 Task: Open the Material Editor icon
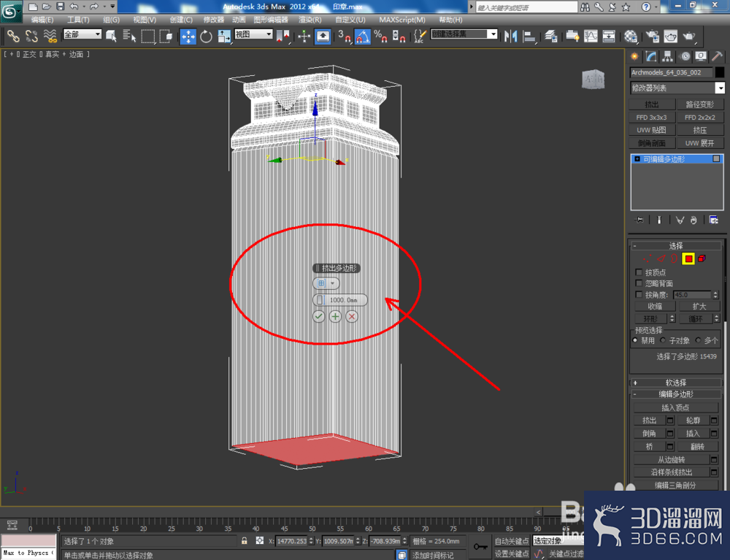(631, 36)
